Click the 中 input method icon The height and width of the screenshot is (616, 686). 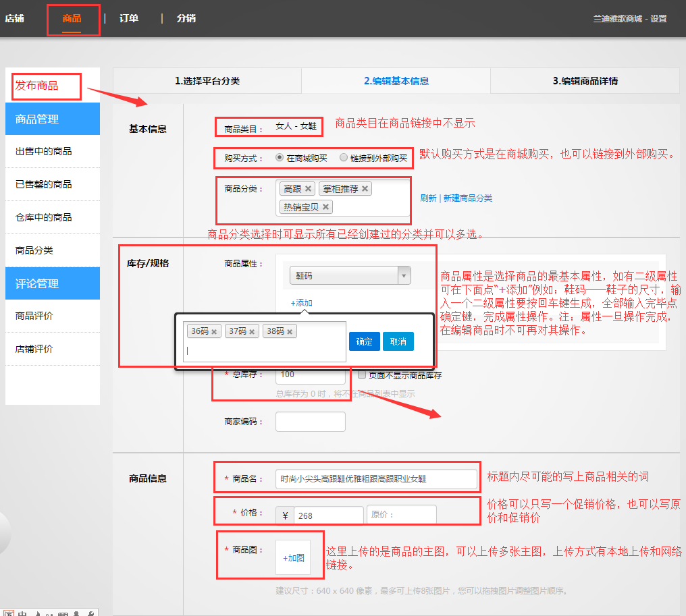[x=22, y=613]
